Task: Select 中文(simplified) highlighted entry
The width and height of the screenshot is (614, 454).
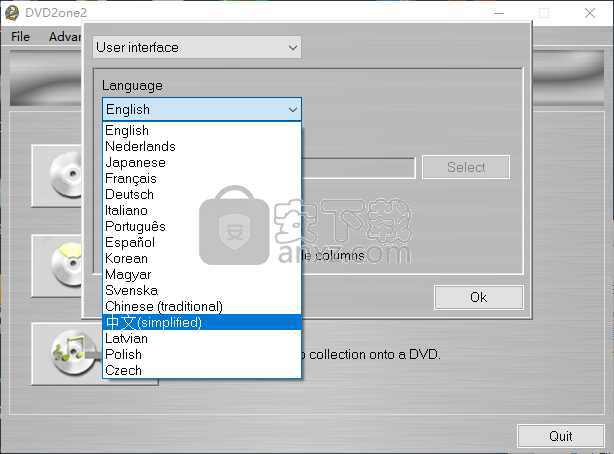Action: tap(202, 322)
